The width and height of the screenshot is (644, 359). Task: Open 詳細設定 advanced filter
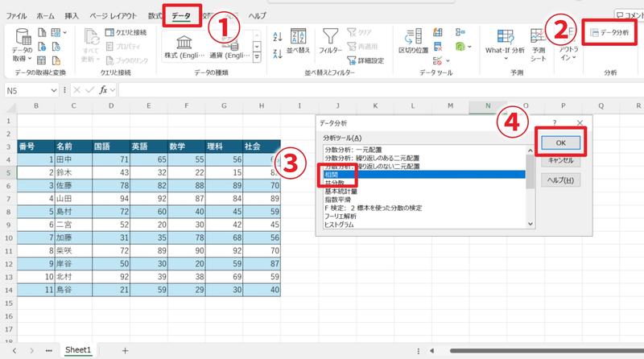coord(365,60)
